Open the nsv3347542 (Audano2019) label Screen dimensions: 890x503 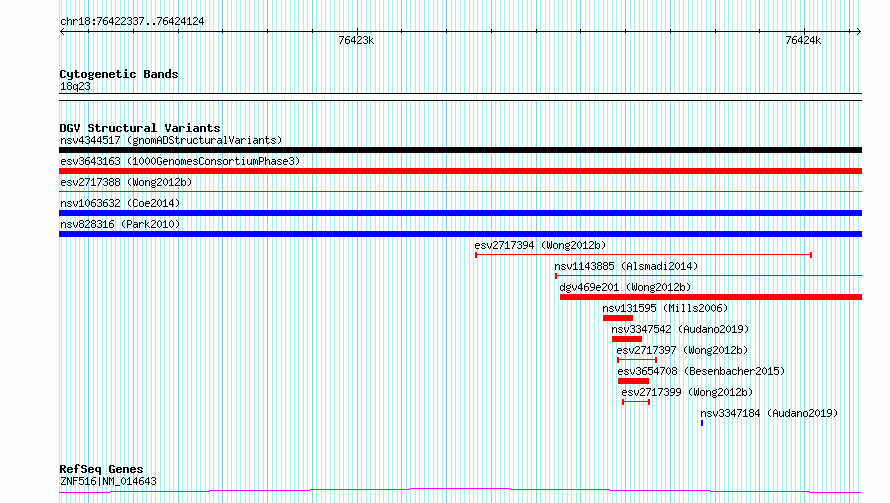click(680, 329)
